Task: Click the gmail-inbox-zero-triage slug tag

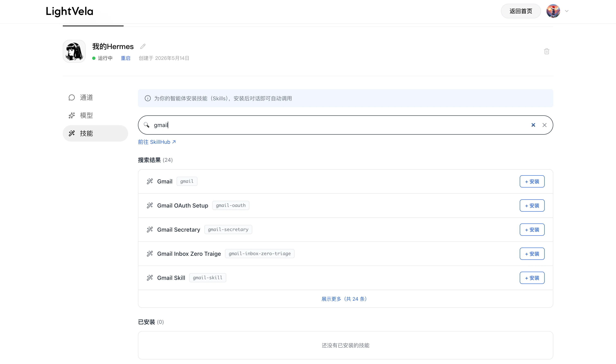Action: 260,254
